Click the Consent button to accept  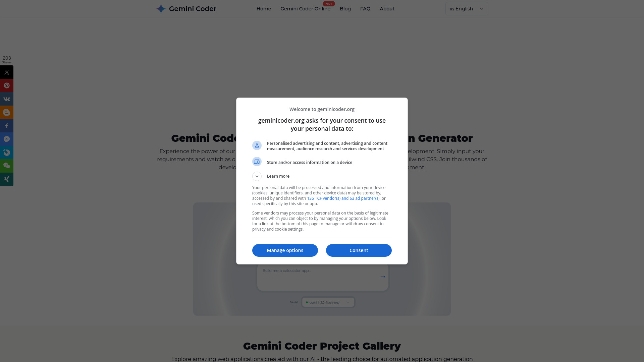tap(359, 250)
